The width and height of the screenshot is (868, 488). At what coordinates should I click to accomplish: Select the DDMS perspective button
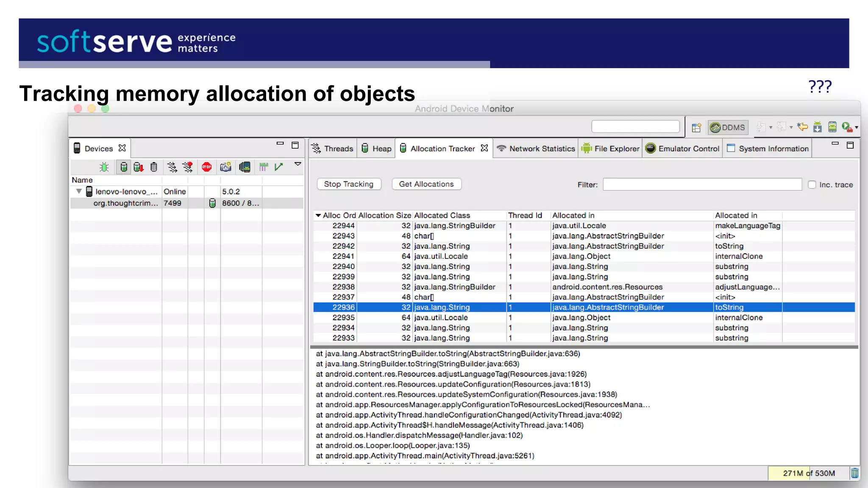pyautogui.click(x=728, y=128)
